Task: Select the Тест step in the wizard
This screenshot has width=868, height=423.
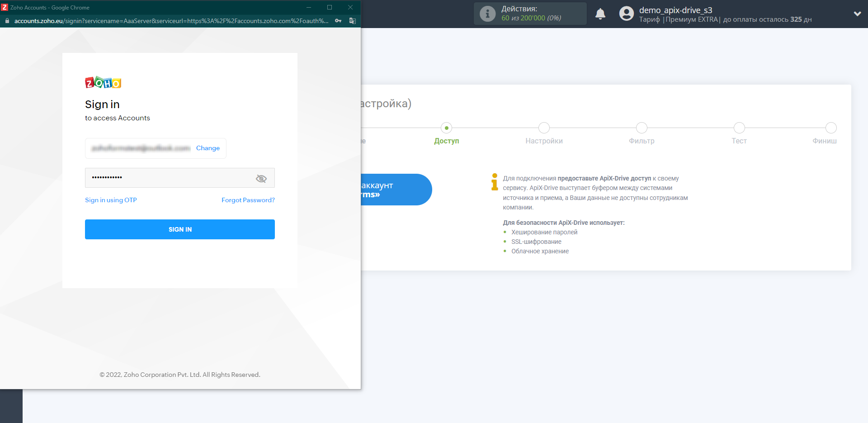Action: click(x=739, y=141)
